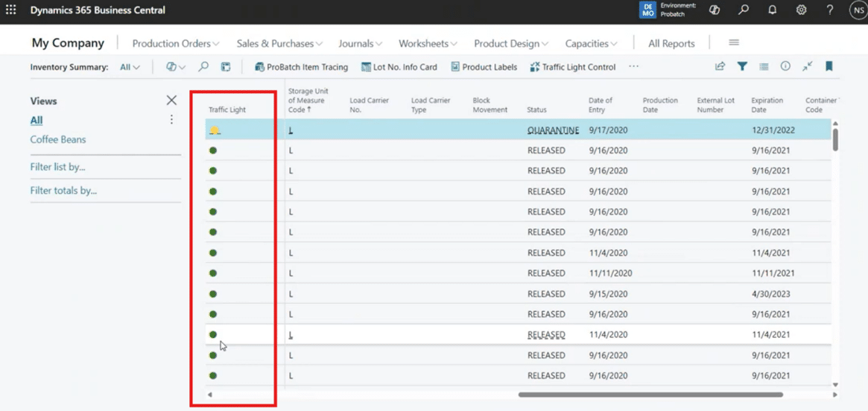
Task: Click the yellow traffic light in first row
Action: click(215, 130)
